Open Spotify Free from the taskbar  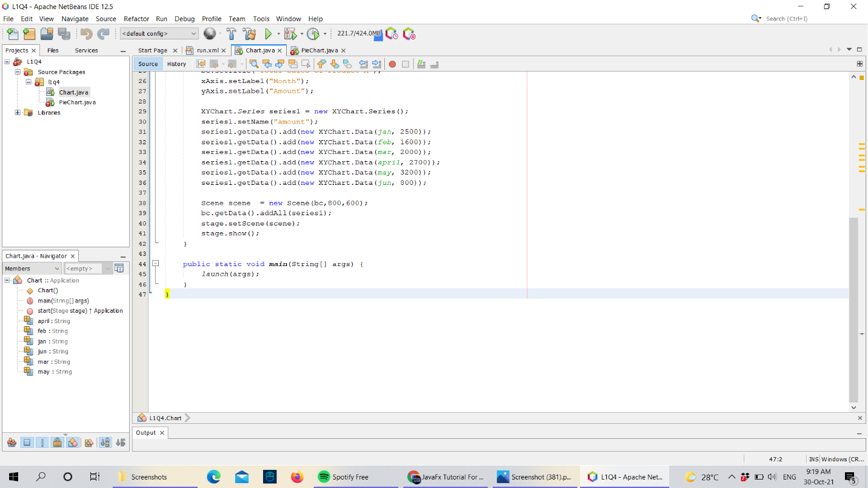coord(344,477)
